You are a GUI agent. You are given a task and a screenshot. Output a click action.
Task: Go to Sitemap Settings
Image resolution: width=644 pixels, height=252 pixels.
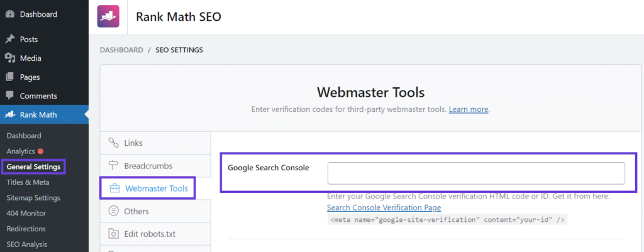[33, 198]
